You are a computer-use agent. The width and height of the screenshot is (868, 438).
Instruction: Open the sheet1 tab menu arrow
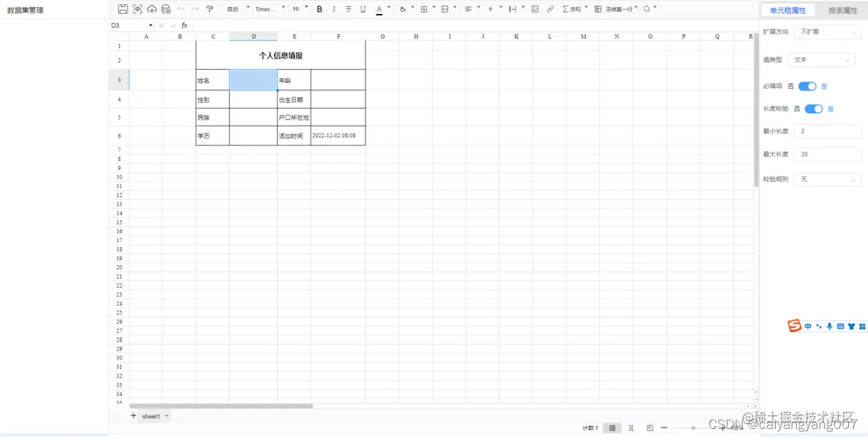(x=167, y=416)
